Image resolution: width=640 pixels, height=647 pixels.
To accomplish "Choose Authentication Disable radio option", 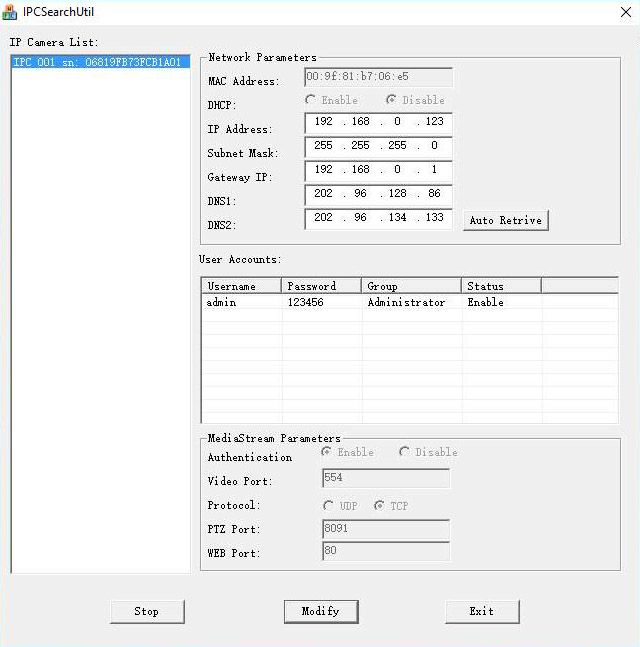I will (x=405, y=452).
